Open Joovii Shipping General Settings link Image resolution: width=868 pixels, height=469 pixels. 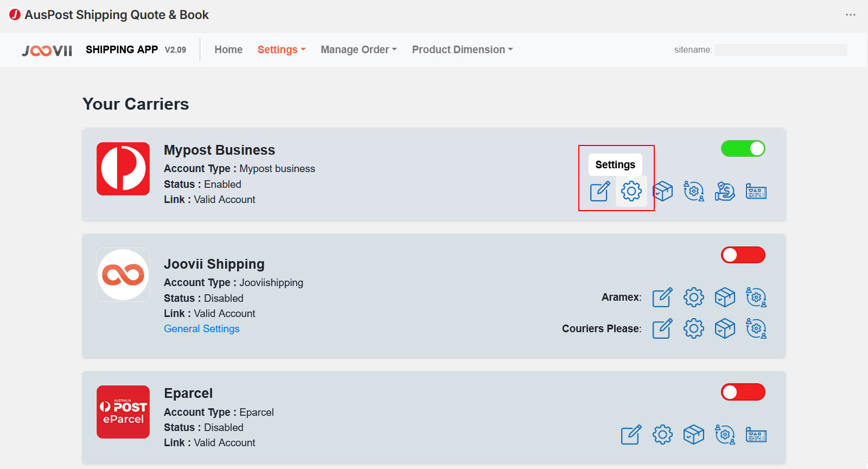202,328
